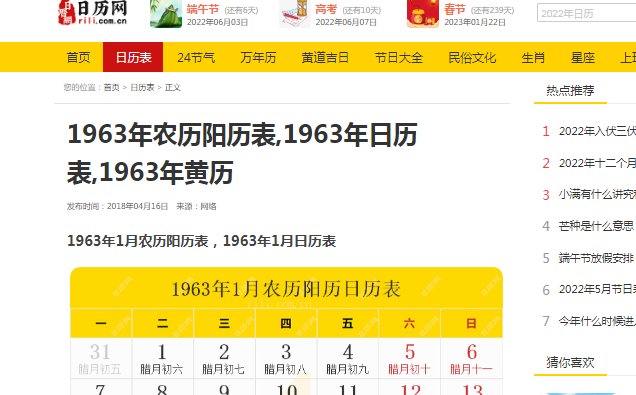Viewport: 636px width, 395px height.
Task: Click the 端午节 zongzi thumbnail icon
Action: (165, 13)
